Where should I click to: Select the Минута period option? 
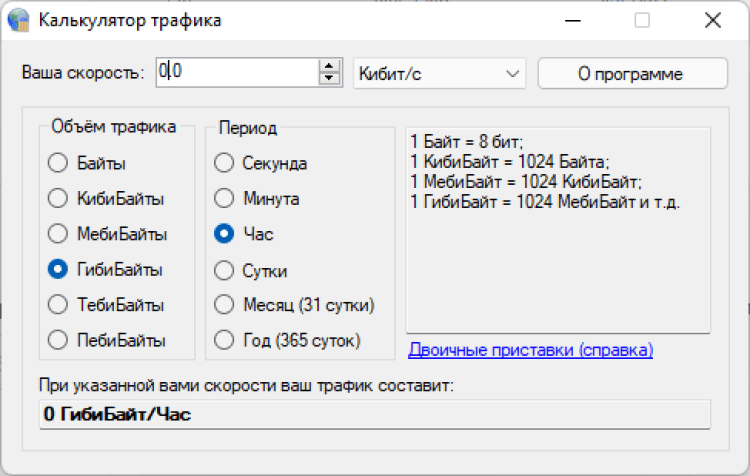coord(224,199)
